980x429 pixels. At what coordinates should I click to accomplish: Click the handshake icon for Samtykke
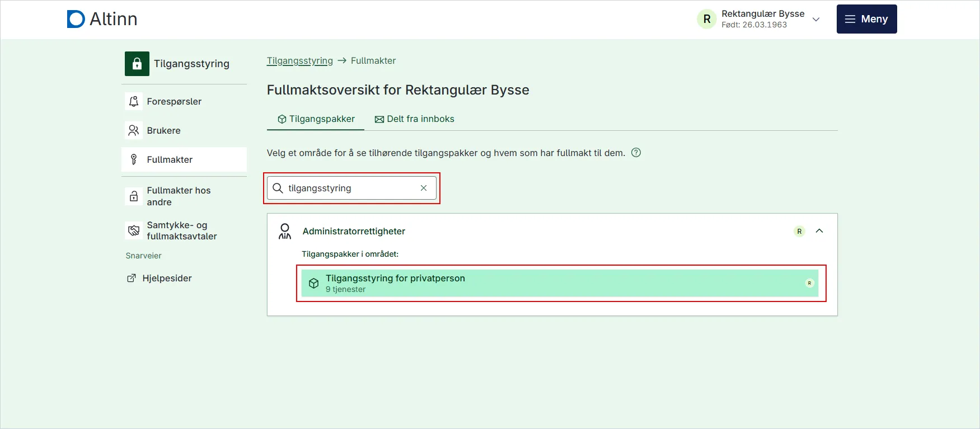pos(134,230)
